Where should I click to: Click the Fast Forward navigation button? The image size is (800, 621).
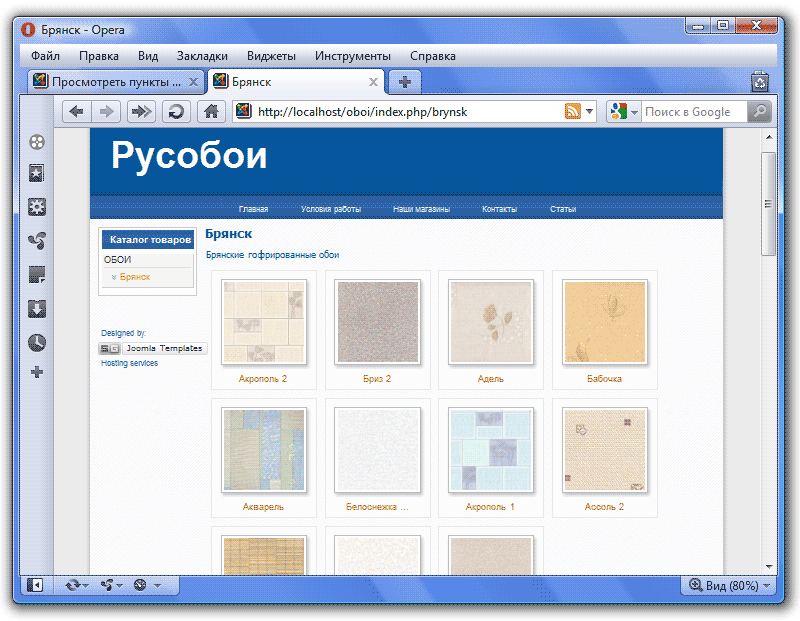point(141,112)
